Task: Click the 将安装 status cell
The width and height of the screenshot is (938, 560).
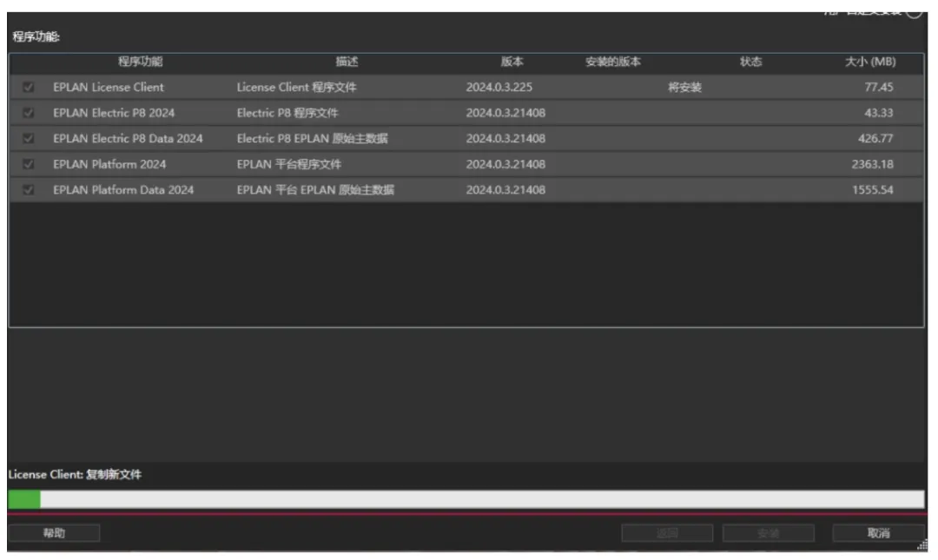Action: [684, 88]
